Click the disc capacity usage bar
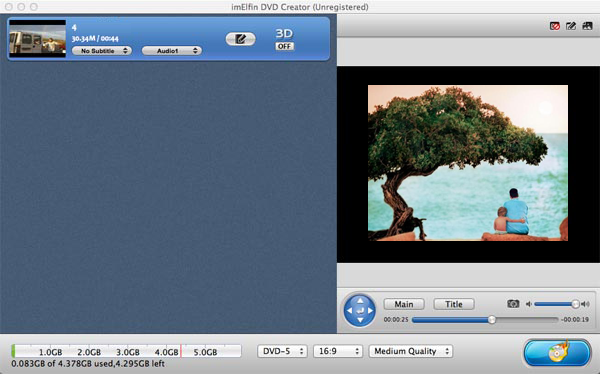Screen dimensions: 600x374 click(x=126, y=351)
